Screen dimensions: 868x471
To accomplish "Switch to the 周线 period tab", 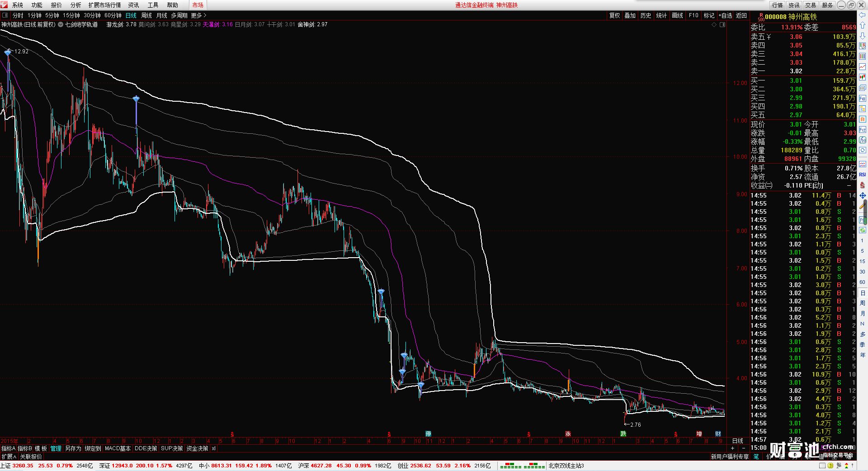I will (x=146, y=15).
